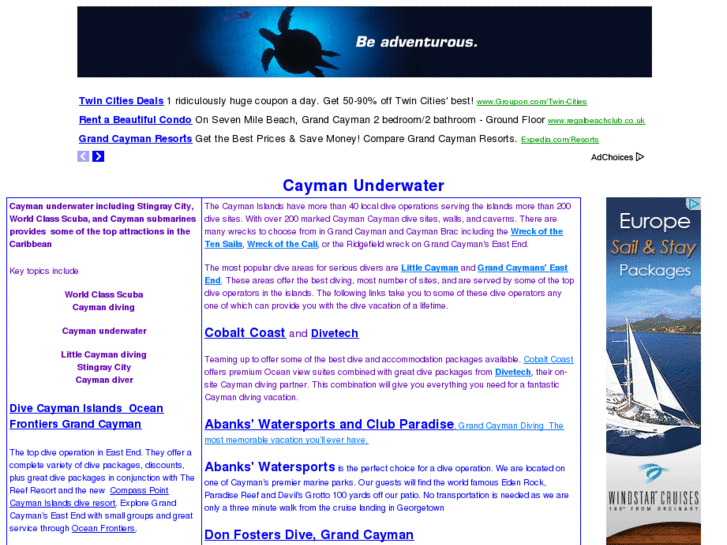
Task: Click the ad info icon on Windstar banner
Action: [694, 204]
